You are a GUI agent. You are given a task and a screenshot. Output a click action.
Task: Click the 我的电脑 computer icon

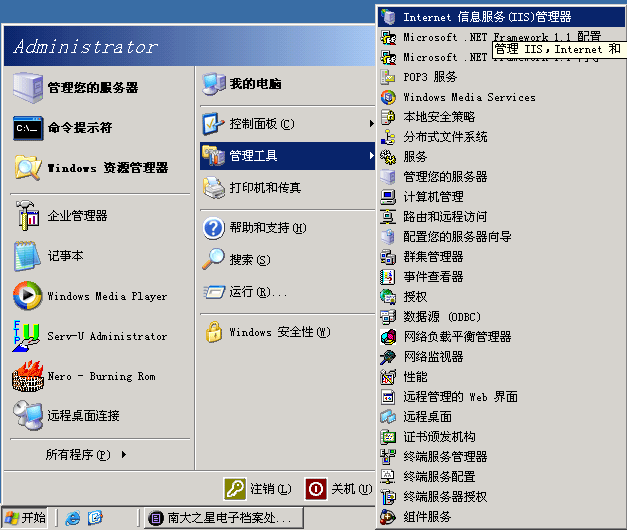213,84
